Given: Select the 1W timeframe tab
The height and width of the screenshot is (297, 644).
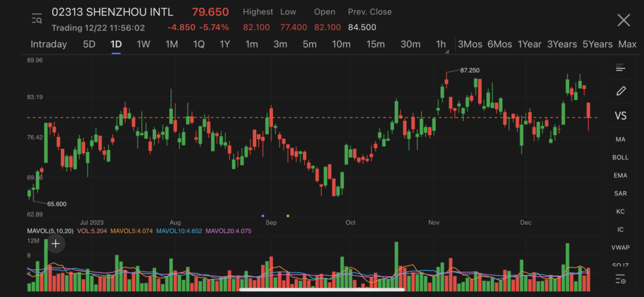Looking at the screenshot, I should tap(143, 44).
